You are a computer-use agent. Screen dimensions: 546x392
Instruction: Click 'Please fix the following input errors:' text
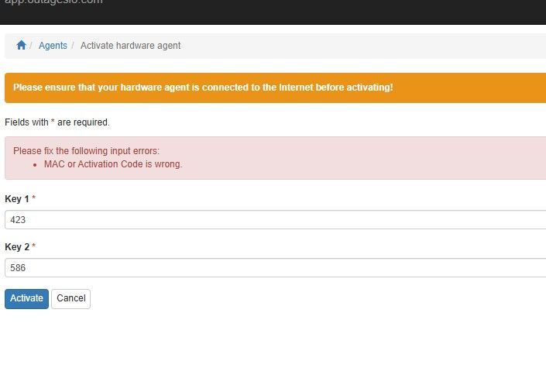[87, 151]
